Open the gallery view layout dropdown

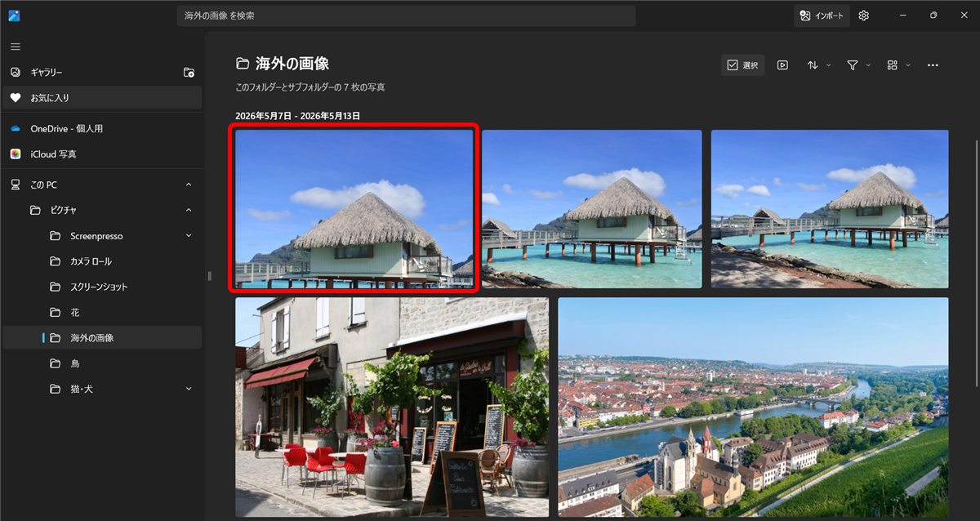pyautogui.click(x=898, y=65)
